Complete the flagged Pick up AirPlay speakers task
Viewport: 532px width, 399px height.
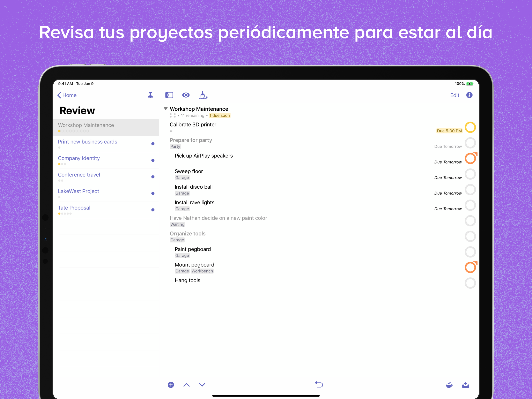(x=470, y=158)
